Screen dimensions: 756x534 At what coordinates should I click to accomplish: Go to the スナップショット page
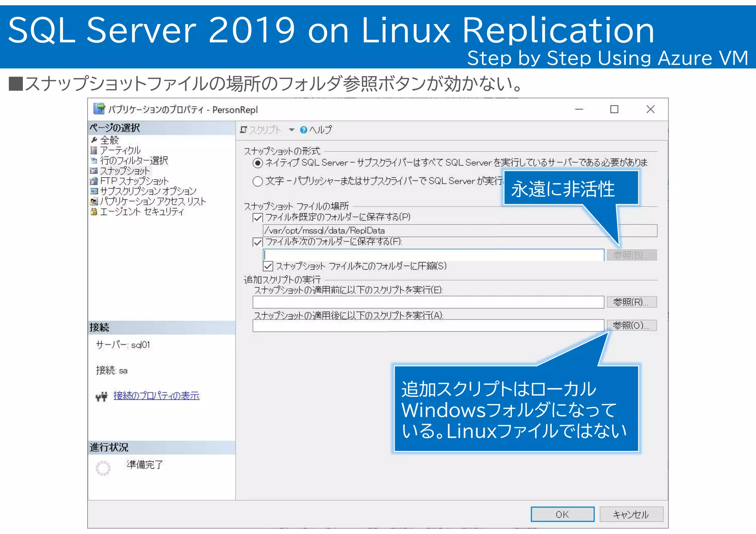point(125,171)
